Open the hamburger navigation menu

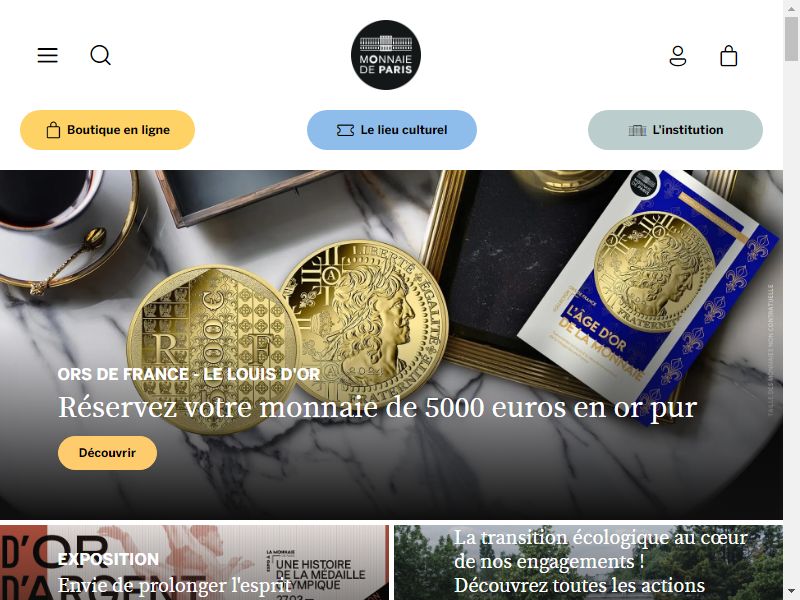(x=47, y=55)
